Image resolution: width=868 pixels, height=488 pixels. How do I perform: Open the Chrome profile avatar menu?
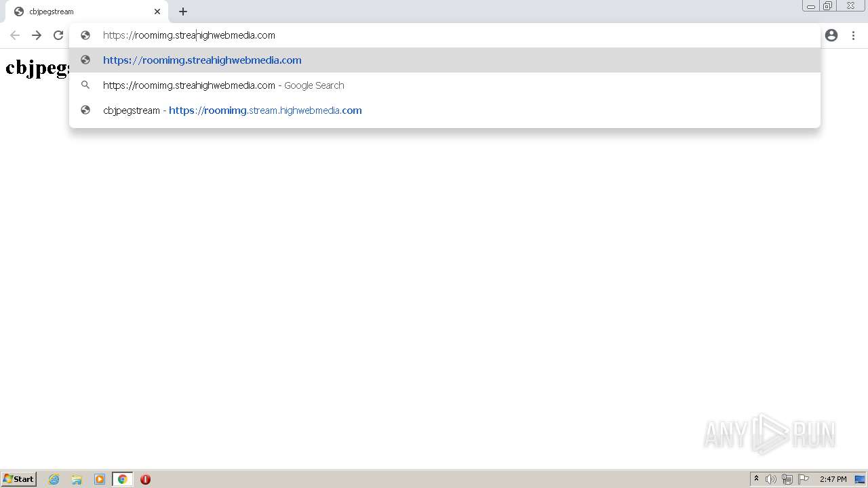831,35
